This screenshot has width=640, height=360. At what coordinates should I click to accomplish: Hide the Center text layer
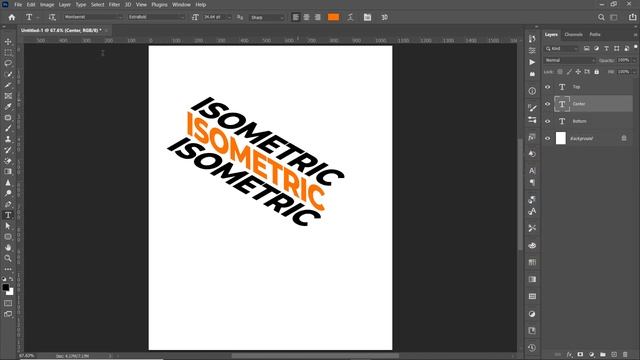[548, 104]
